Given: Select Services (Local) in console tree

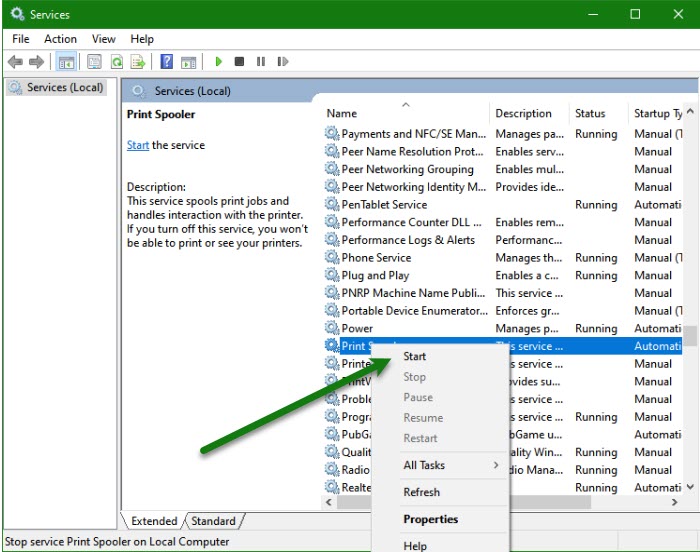Looking at the screenshot, I should pos(65,87).
